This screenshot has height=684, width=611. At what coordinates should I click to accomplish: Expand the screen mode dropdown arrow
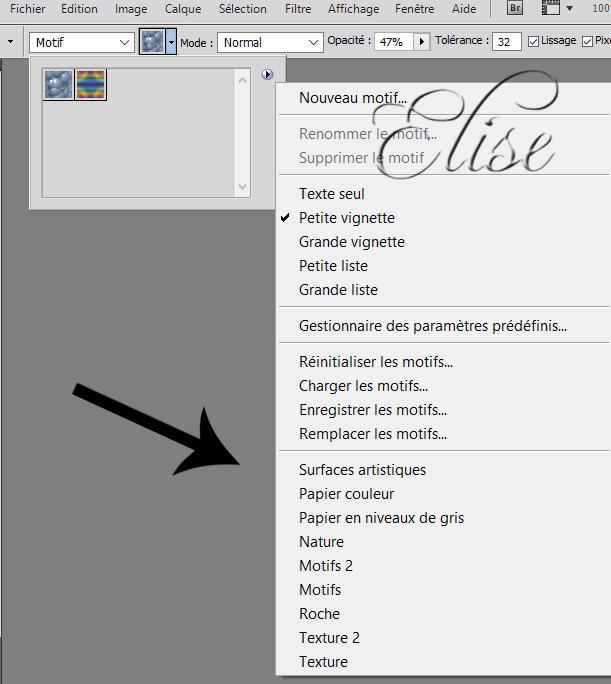point(569,8)
